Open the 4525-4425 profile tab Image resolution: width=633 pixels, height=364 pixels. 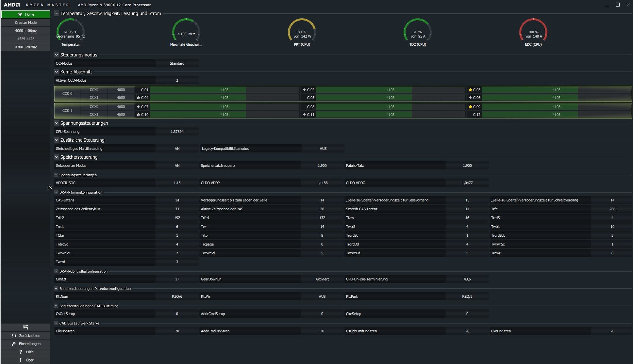[25, 39]
